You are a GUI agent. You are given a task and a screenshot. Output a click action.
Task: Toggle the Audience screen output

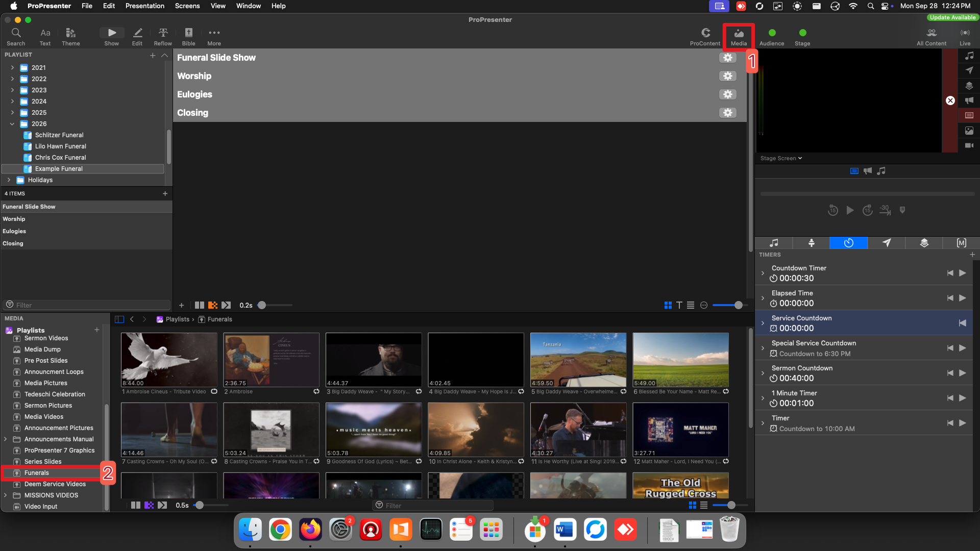tap(772, 36)
